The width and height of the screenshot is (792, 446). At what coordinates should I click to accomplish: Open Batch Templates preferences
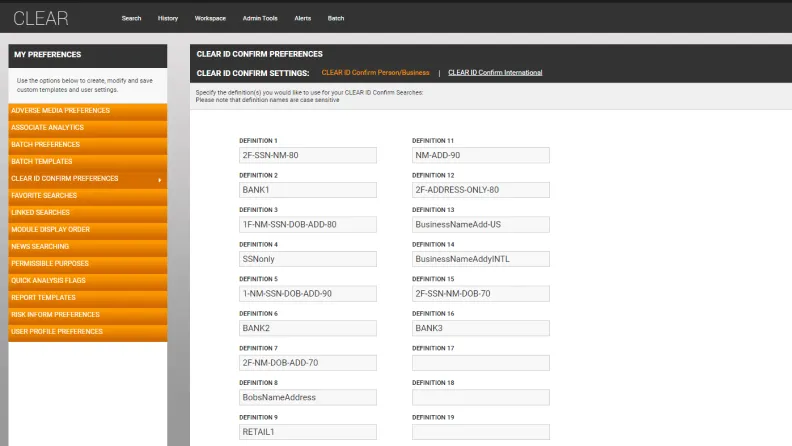point(42,162)
